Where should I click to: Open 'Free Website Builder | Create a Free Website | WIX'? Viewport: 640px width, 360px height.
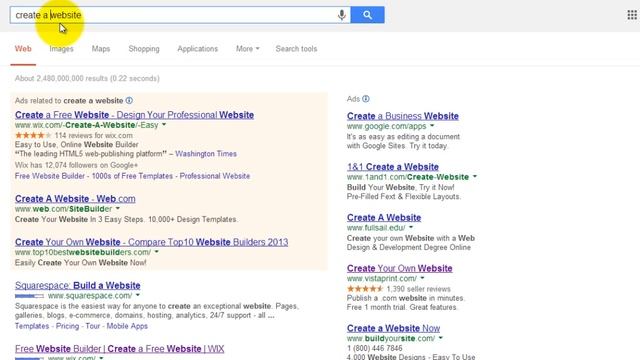point(120,349)
